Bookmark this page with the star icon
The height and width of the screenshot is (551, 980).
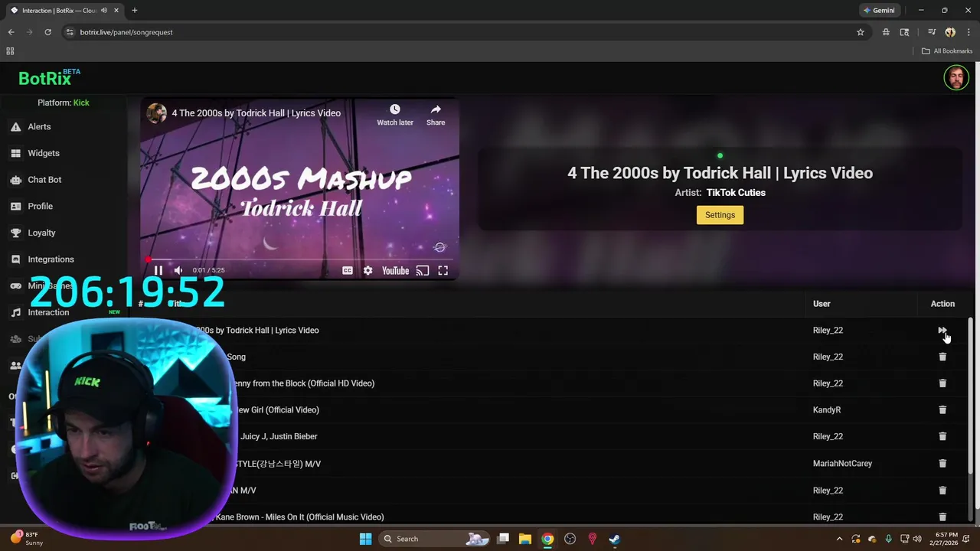[861, 32]
